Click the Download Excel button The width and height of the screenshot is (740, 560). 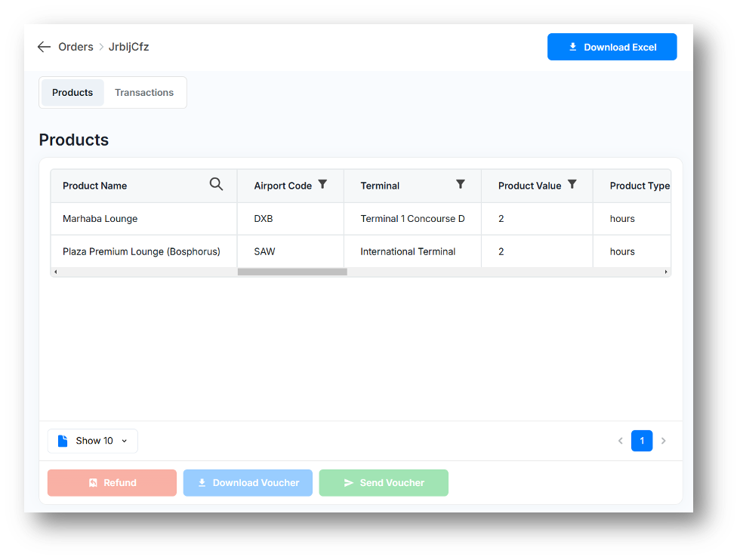click(x=612, y=47)
